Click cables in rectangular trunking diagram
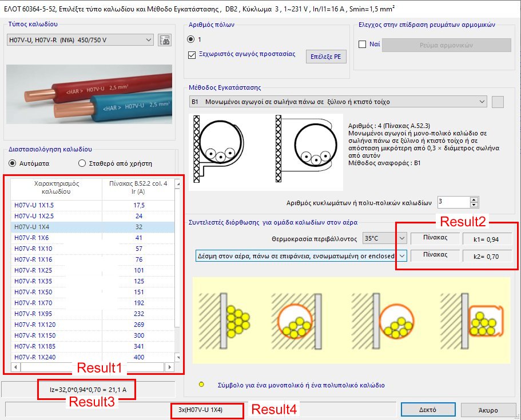The width and height of the screenshot is (521, 420). point(472,321)
